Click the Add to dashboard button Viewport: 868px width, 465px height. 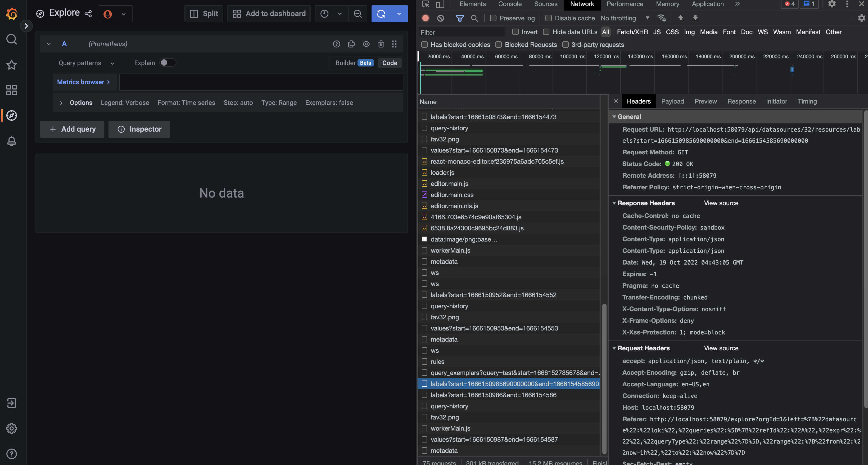tap(269, 14)
